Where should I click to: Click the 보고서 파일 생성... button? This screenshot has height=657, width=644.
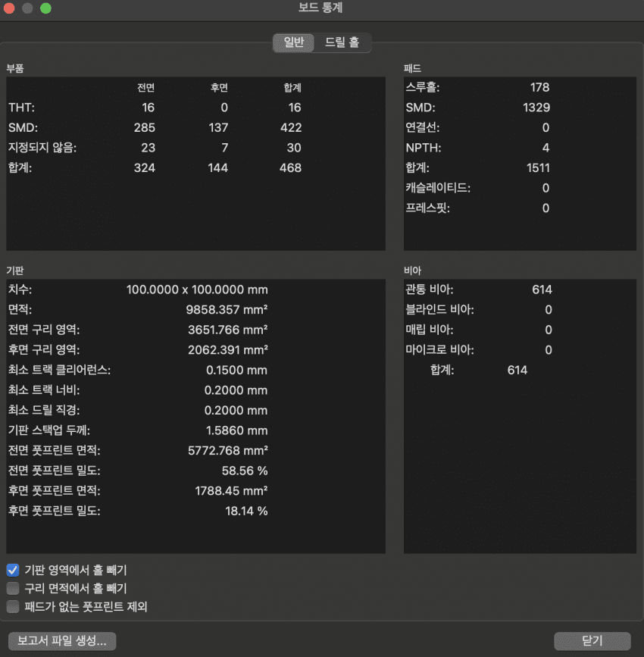[x=62, y=640]
